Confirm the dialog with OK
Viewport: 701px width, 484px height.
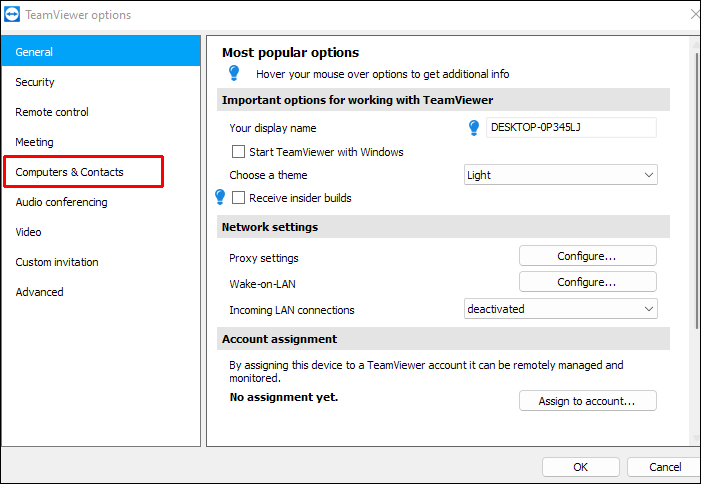[x=580, y=467]
